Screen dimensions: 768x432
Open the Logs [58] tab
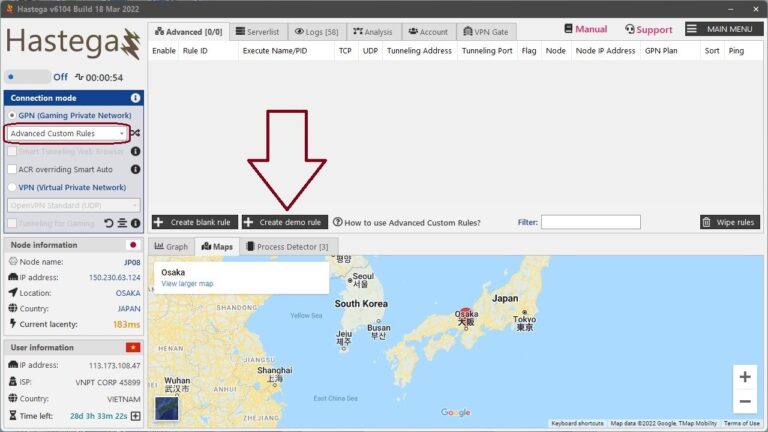click(x=317, y=32)
